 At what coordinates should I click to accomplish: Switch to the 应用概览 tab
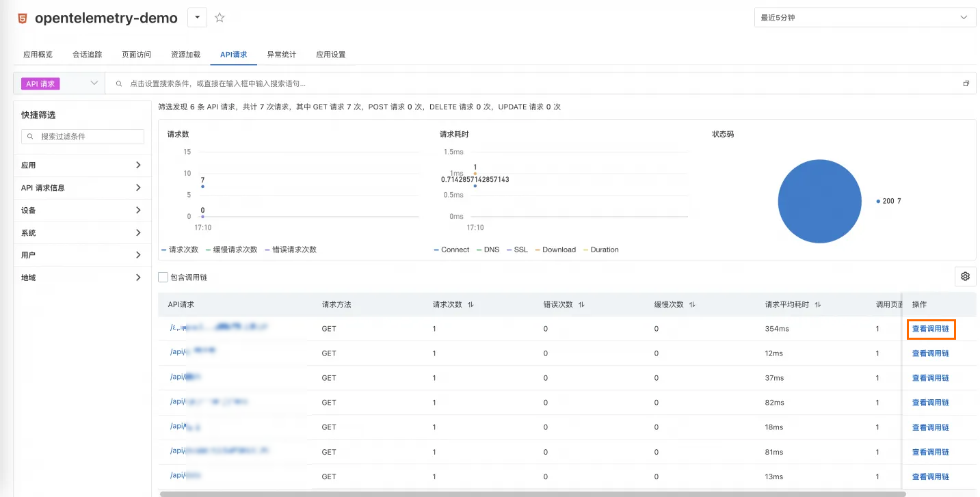click(37, 54)
